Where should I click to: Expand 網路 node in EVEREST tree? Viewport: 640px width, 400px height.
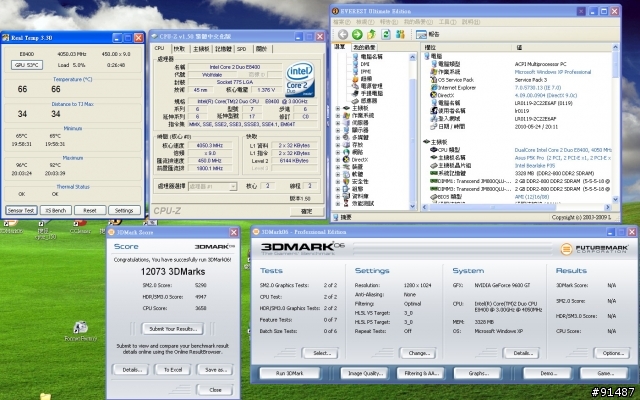click(338, 152)
